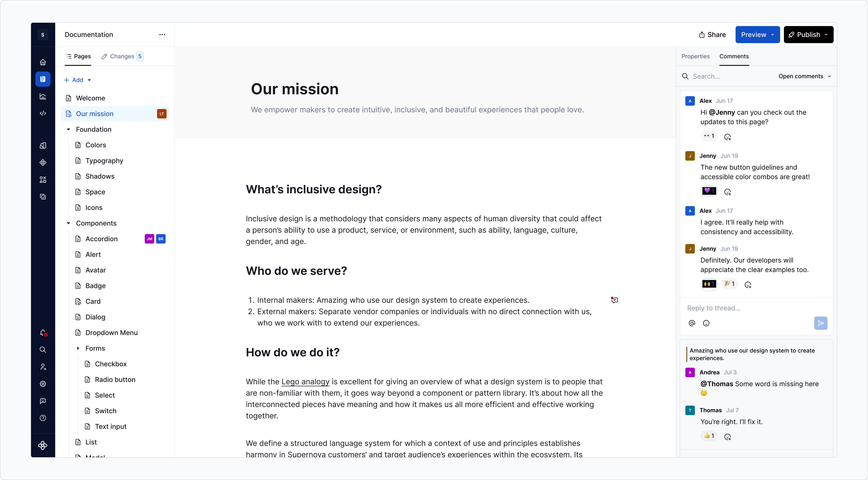Expand the Forms group arrow
The width and height of the screenshot is (868, 480).
pyautogui.click(x=78, y=348)
